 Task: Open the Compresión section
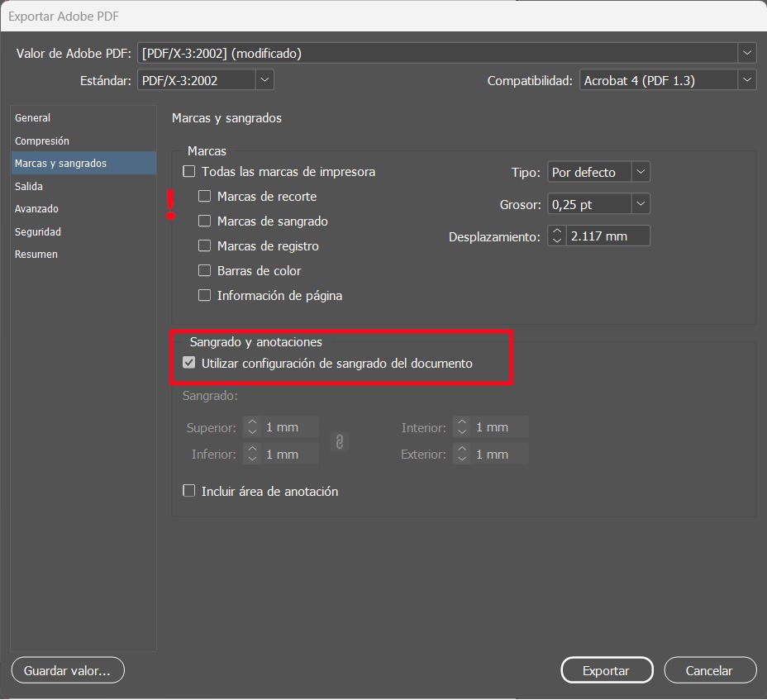point(42,141)
